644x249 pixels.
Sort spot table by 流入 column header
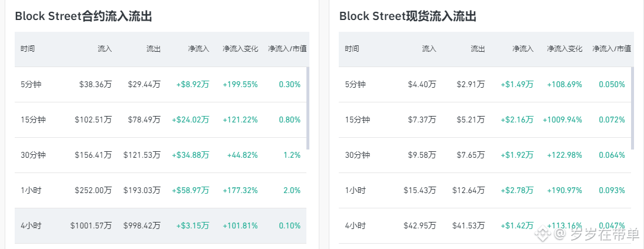[429, 49]
